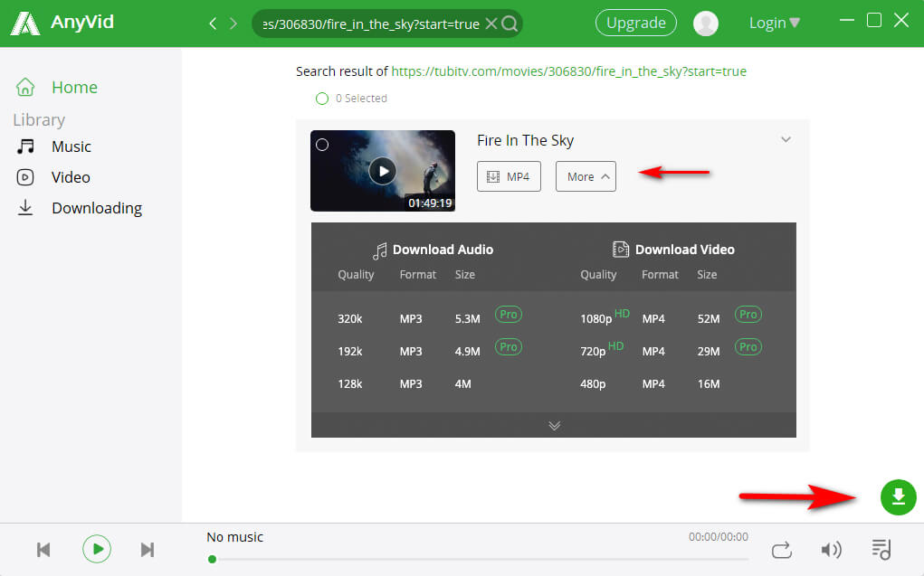This screenshot has height=576, width=924.
Task: Select the 480p MP4 video option
Action: (x=651, y=384)
